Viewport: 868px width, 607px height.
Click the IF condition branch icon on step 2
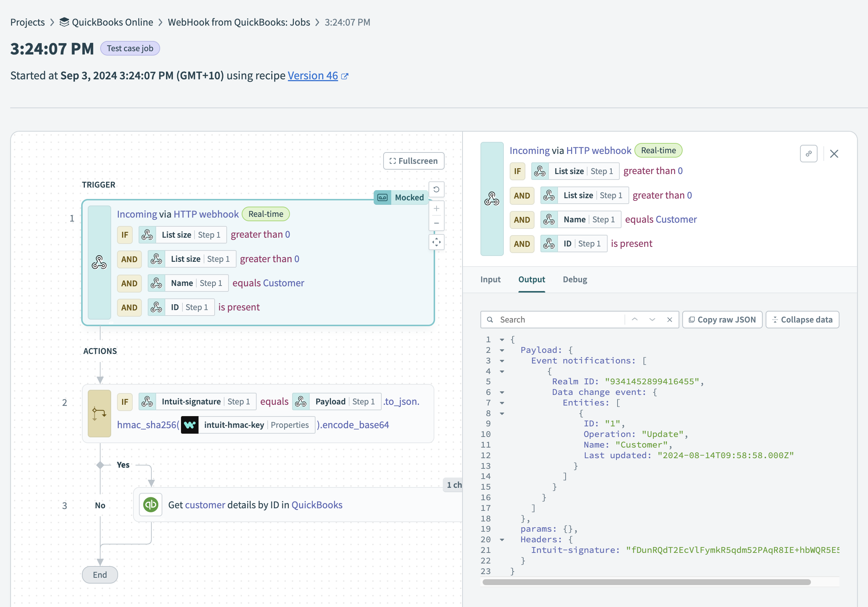point(99,413)
